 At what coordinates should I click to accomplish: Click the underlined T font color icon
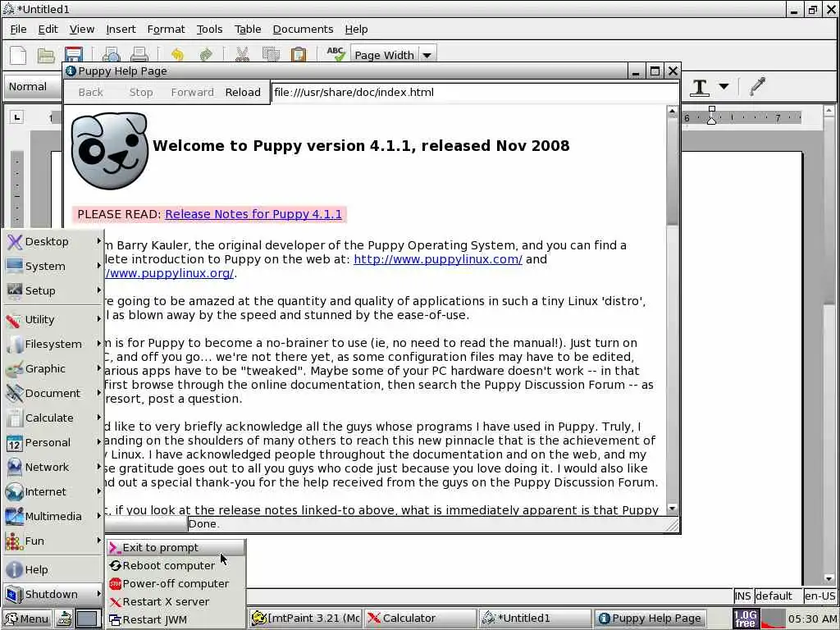click(700, 87)
